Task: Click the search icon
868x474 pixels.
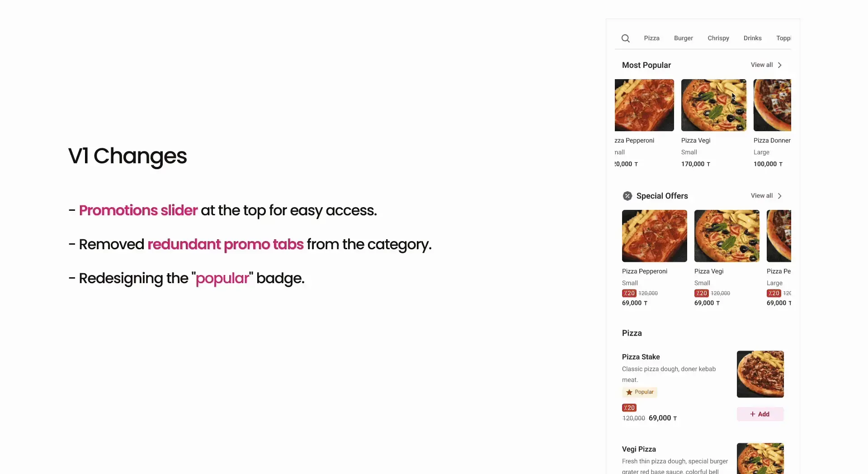Action: [x=625, y=38]
